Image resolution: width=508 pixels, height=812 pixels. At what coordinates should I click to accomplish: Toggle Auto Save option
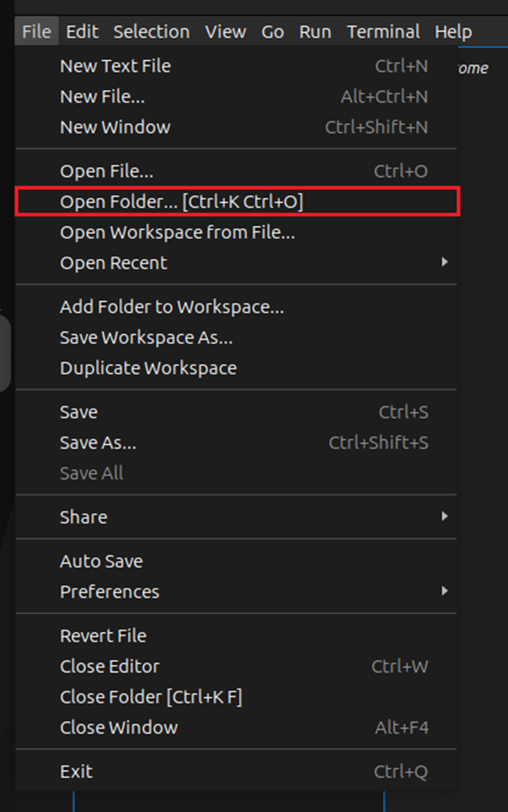[101, 562]
